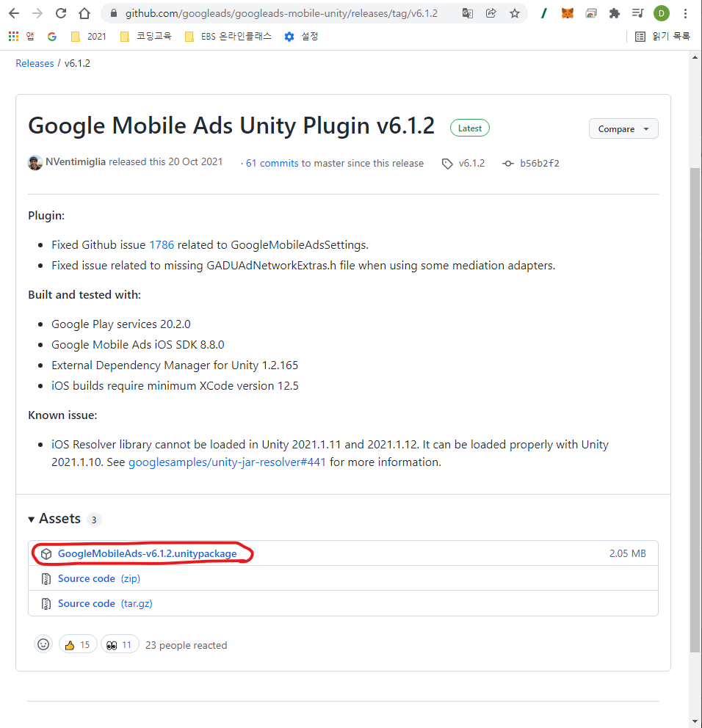Click the scrollbar up arrow
Image resolution: width=702 pixels, height=728 pixels.
coord(695,57)
